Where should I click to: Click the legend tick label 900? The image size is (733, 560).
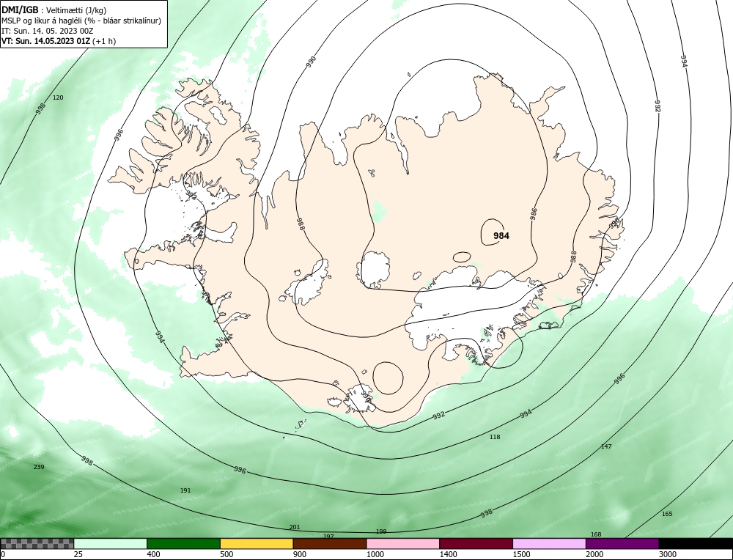(300, 554)
